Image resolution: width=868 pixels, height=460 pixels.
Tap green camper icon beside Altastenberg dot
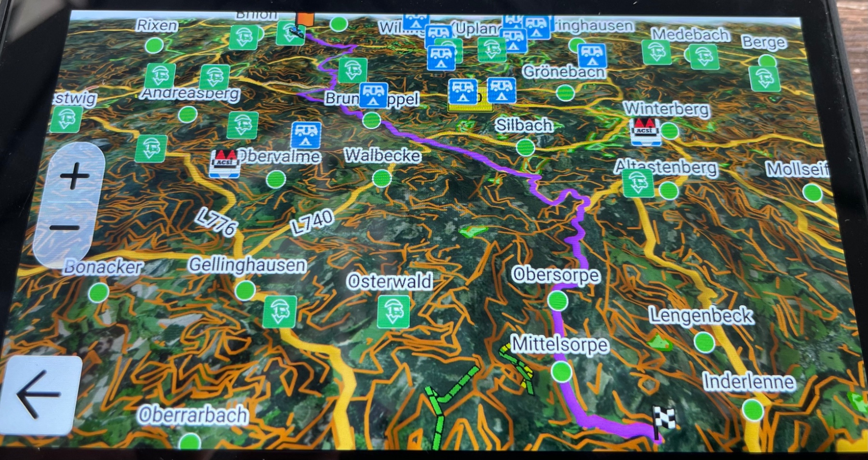pyautogui.click(x=638, y=183)
